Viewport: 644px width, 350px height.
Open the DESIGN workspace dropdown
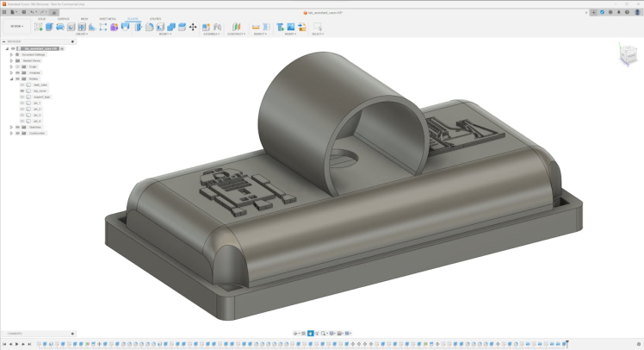(16, 26)
